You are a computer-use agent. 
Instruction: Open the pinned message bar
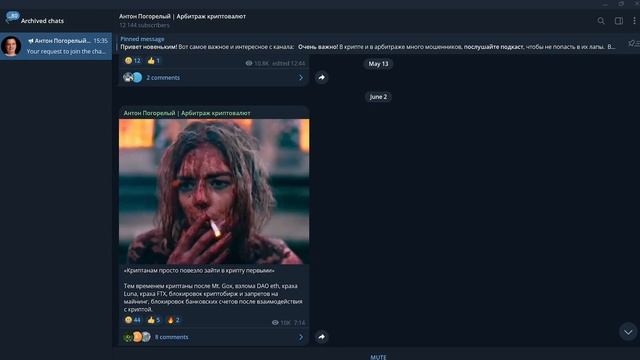coord(367,43)
